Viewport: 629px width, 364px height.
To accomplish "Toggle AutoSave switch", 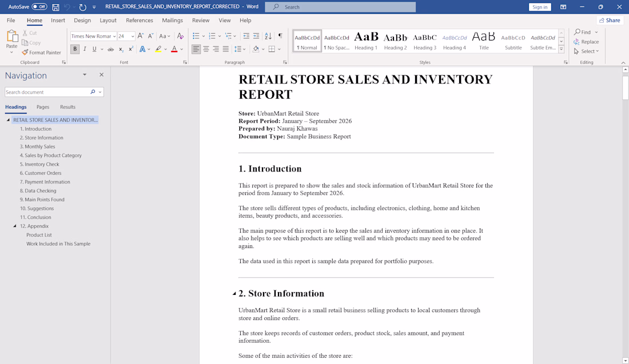I will click(39, 7).
